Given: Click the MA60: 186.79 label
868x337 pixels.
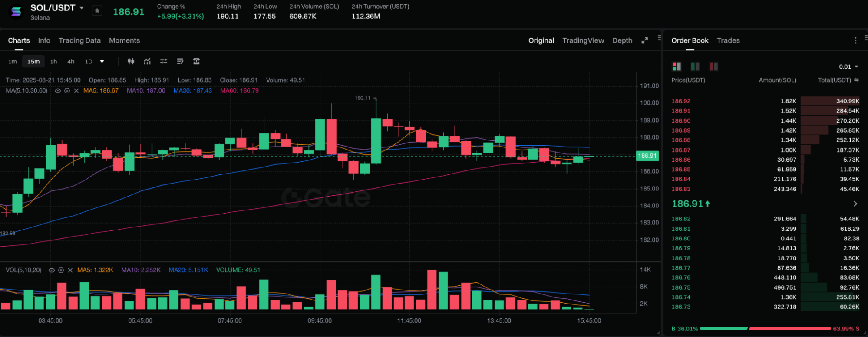Looking at the screenshot, I should click(x=239, y=91).
